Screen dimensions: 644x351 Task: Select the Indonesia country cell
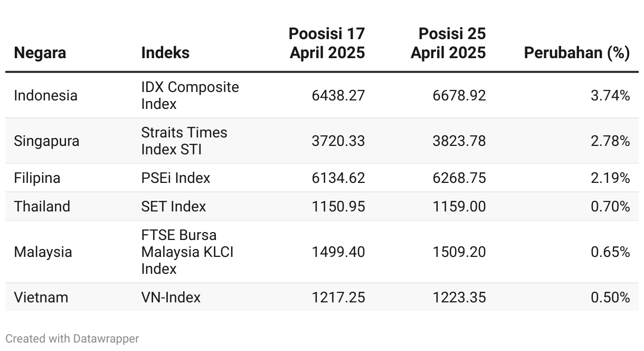[45, 96]
